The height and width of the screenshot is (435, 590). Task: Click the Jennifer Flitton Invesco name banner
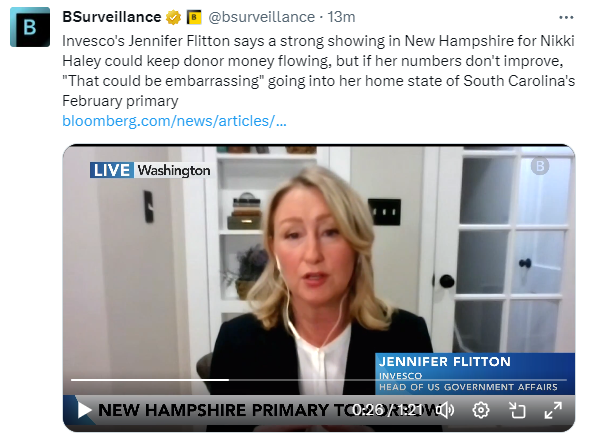(475, 374)
